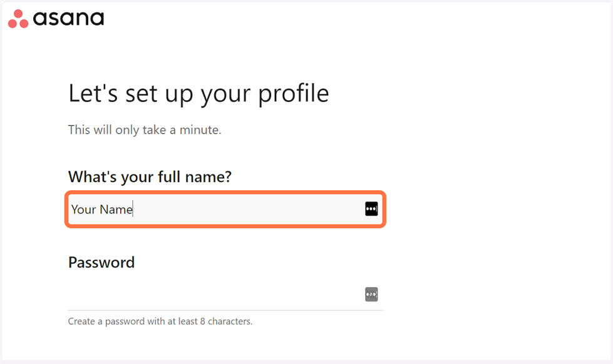Click "This will only take a minute" subtitle

(145, 130)
